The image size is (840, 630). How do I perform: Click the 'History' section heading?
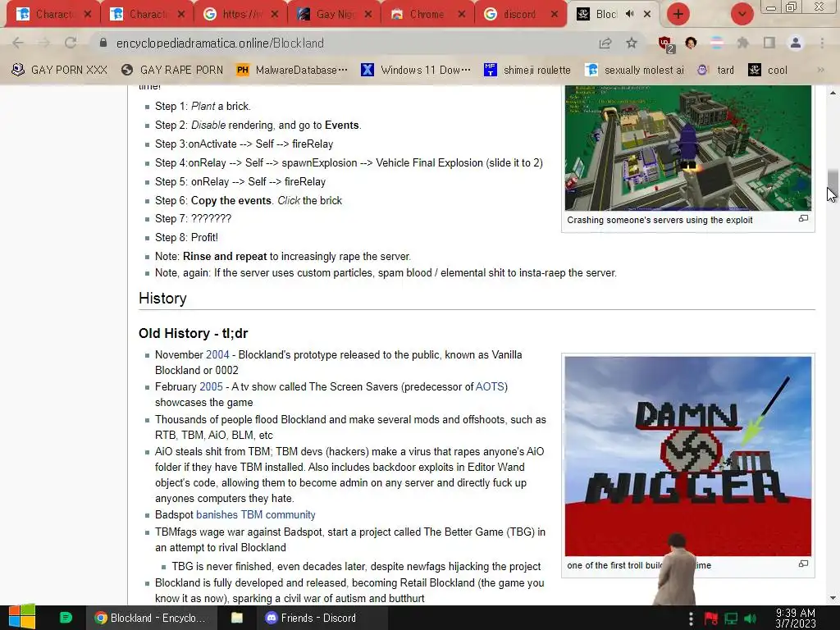[162, 299]
